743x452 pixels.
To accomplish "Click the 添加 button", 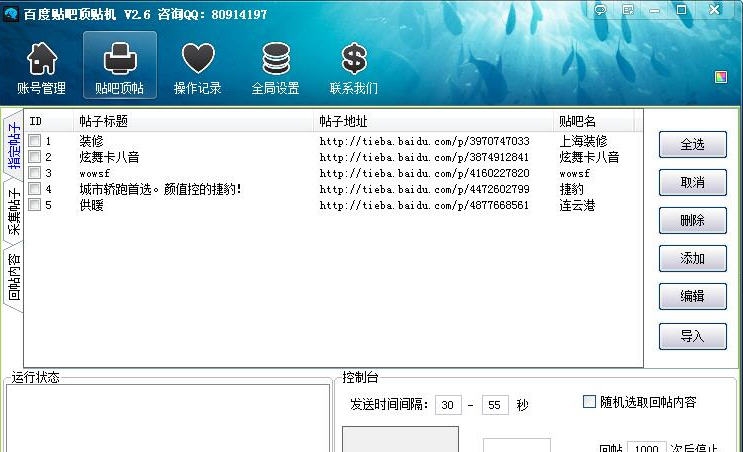I will click(x=692, y=258).
